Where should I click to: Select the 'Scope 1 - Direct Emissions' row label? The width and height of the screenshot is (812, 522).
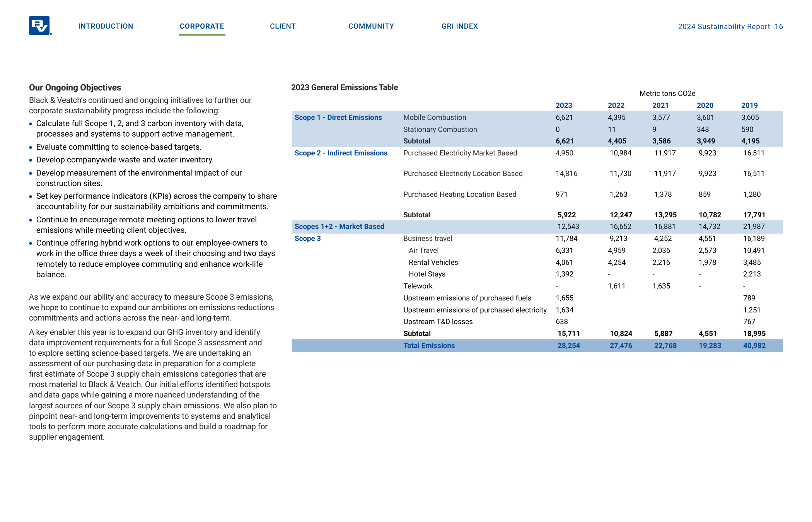click(x=338, y=118)
